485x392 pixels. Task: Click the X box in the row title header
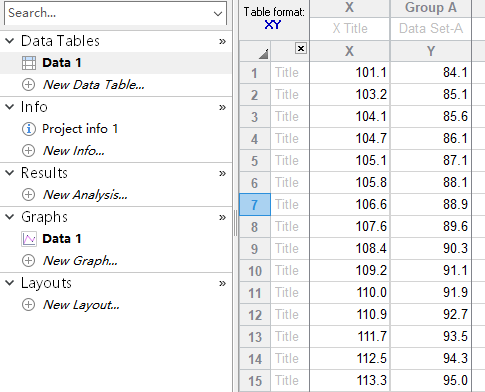301,49
